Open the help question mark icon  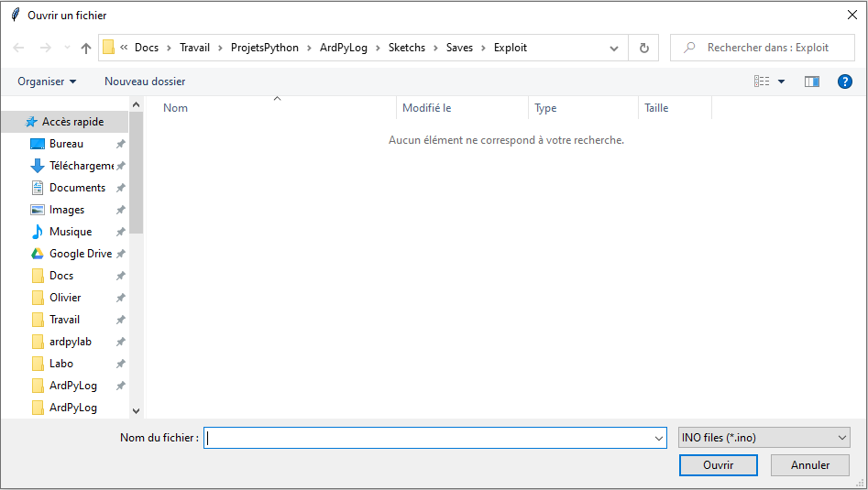click(x=845, y=82)
